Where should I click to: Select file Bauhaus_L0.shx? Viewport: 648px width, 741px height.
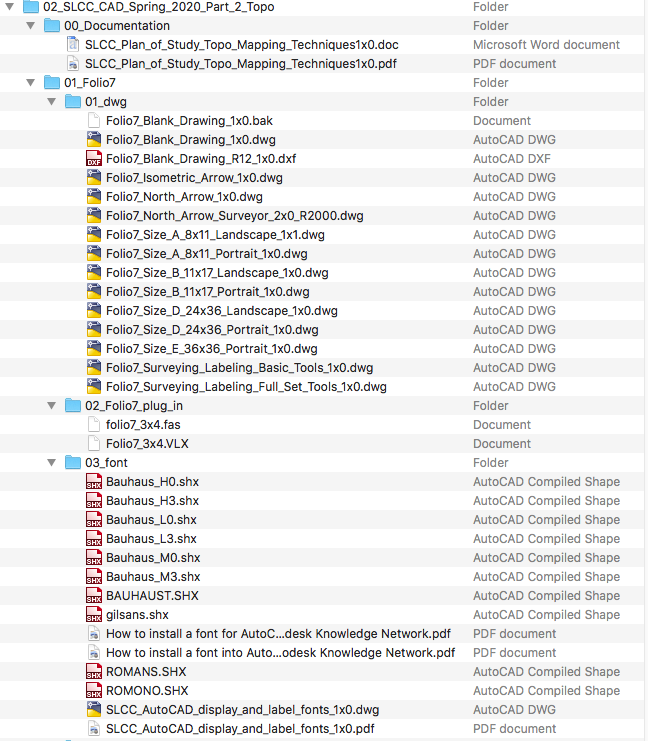[x=151, y=520]
